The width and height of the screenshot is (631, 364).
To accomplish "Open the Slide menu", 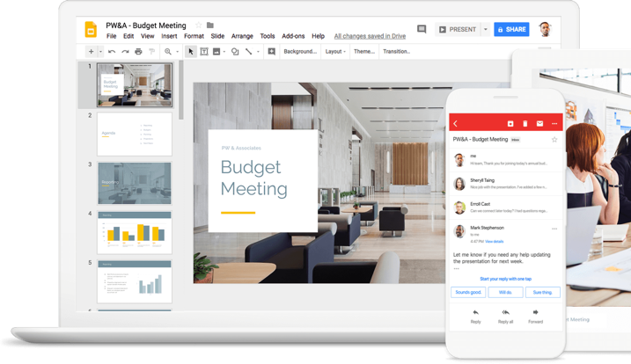I will (217, 36).
